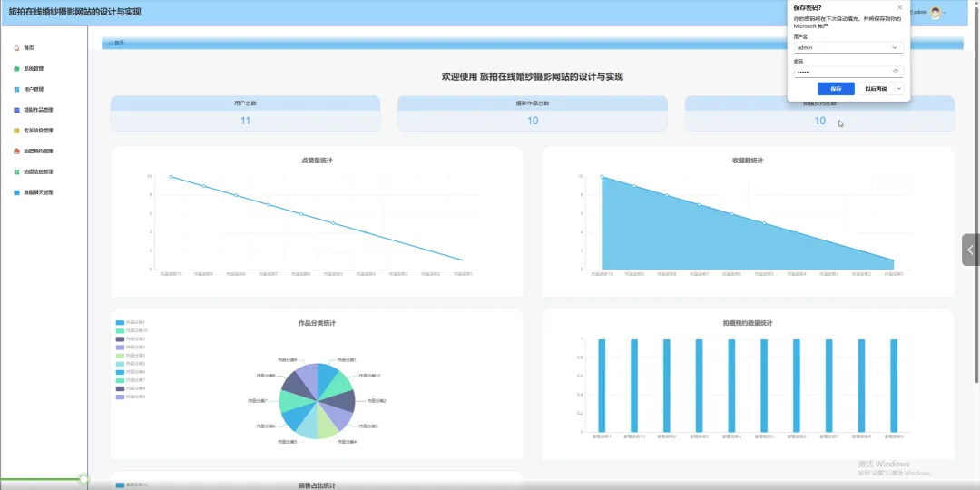Toggle 作品分类8 legend entry

click(x=131, y=388)
